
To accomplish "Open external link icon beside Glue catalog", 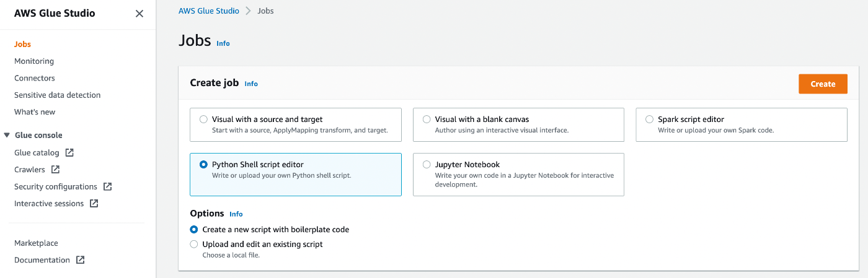I will (69, 152).
